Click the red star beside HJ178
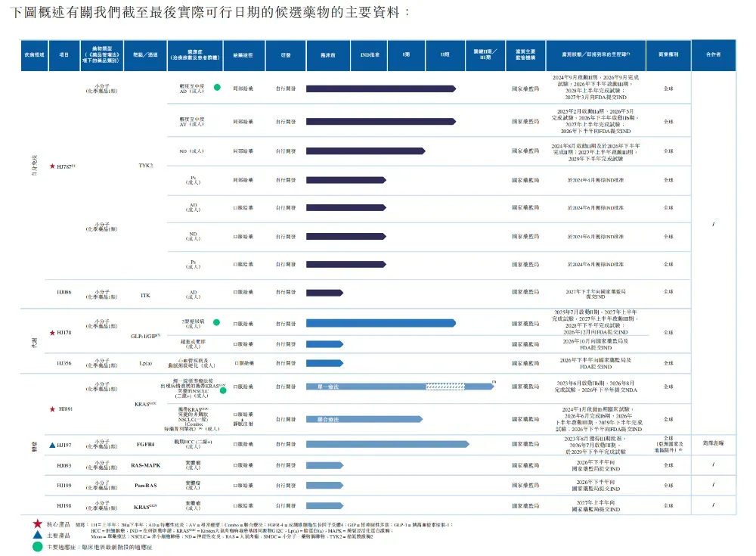Viewport: 756px width, 556px height. pos(52,333)
